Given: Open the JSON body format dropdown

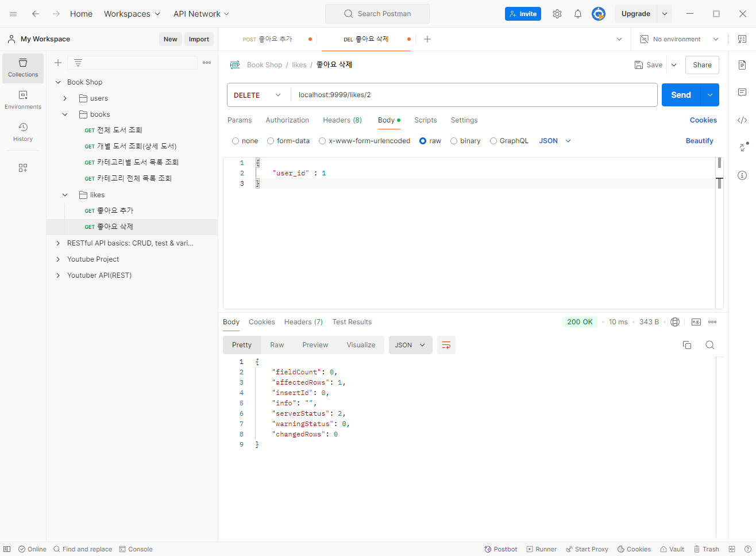Looking at the screenshot, I should (555, 141).
